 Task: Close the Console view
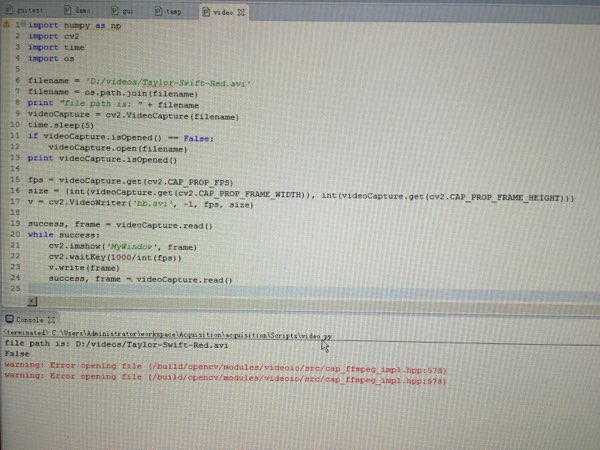point(52,320)
